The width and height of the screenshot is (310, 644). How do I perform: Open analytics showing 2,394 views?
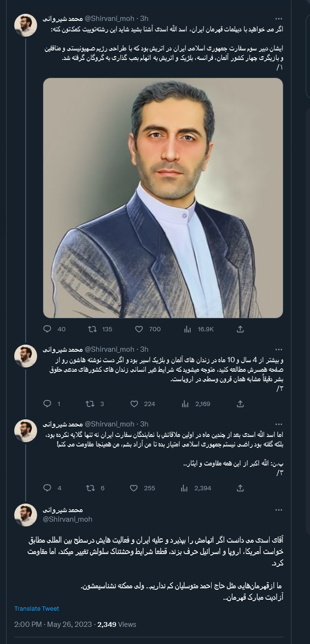185,488
